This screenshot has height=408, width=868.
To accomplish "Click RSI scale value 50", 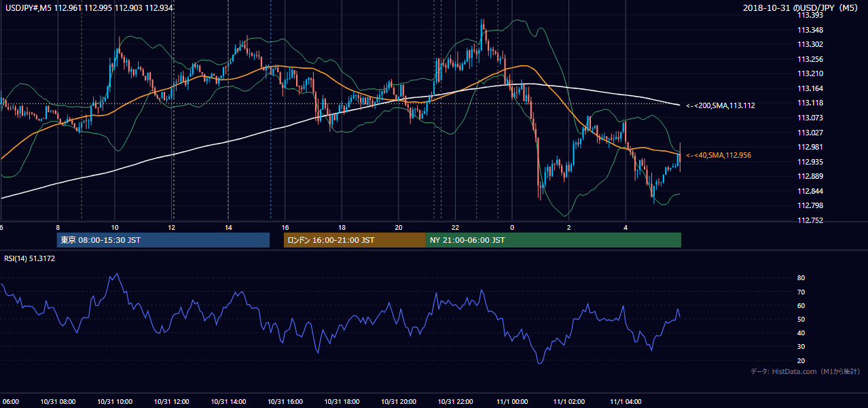I will coord(801,319).
